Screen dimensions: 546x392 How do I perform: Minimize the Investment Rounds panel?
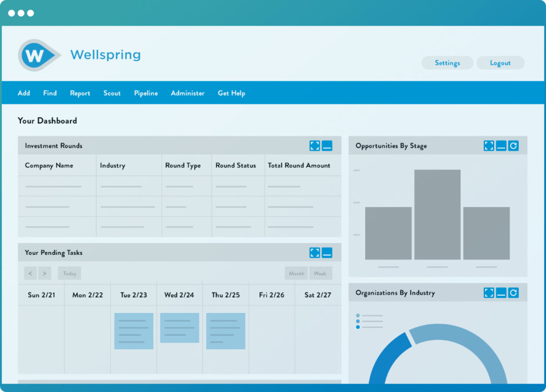coord(327,145)
